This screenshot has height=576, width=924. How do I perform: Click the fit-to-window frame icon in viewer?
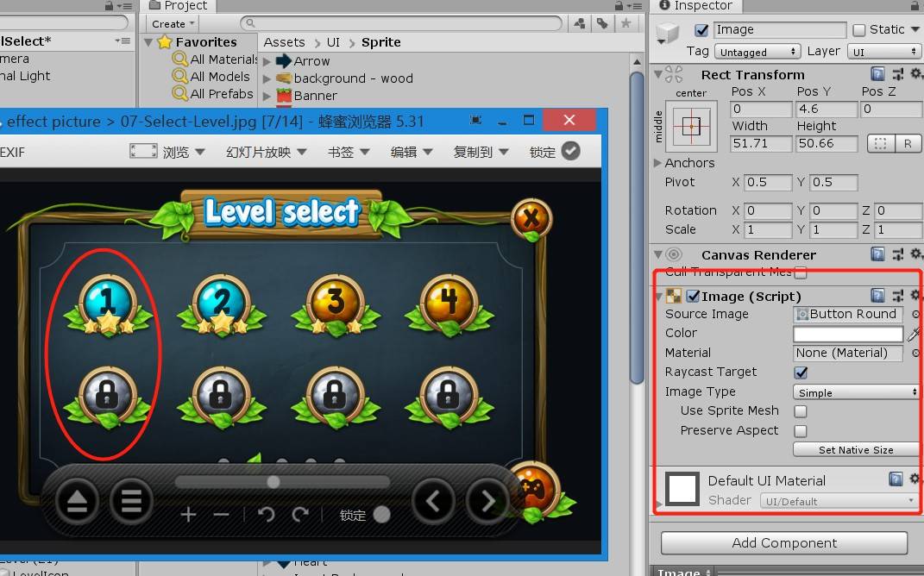point(143,152)
